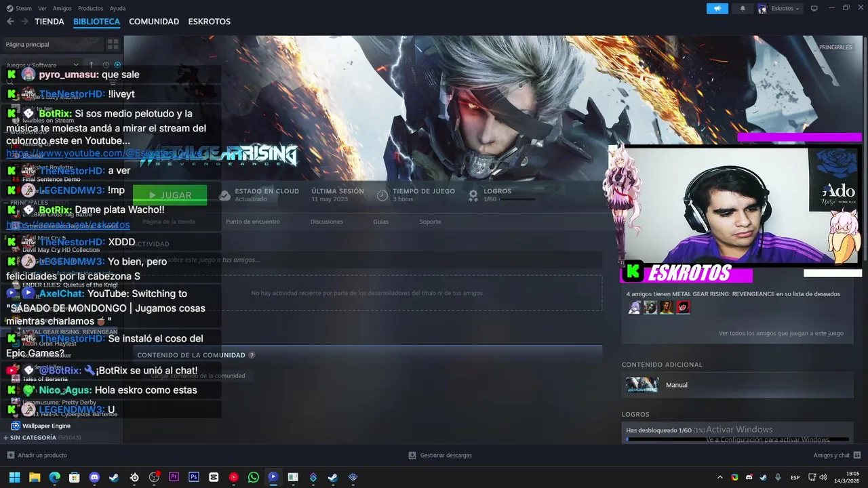Click the microphone tray icon
The image size is (868, 488).
pos(778,477)
